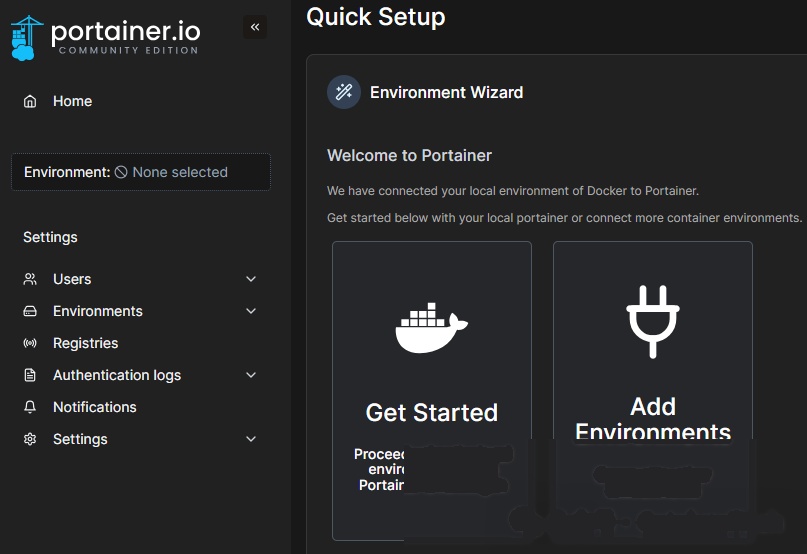Viewport: 807px width, 554px height.
Task: Click the Quick Setup page title
Action: (376, 17)
